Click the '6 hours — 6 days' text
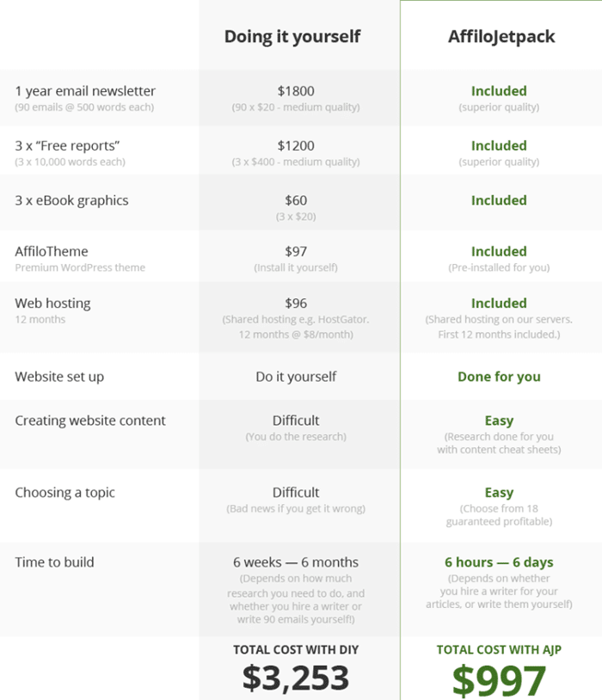 click(499, 562)
